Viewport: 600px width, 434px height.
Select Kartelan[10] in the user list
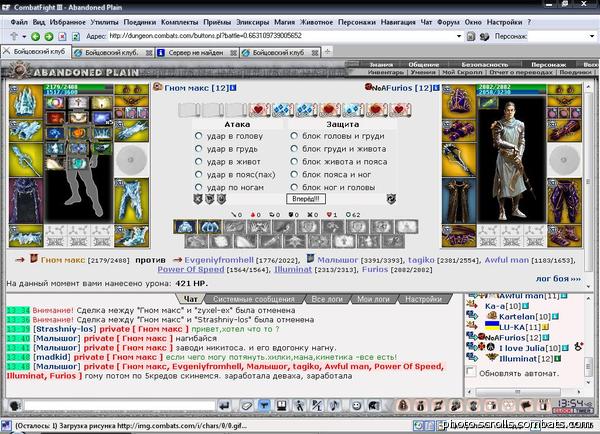(x=525, y=317)
